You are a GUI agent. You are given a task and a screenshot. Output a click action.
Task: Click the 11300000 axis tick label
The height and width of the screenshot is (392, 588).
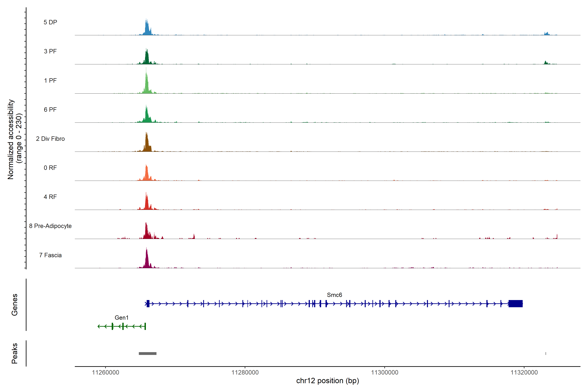point(384,373)
